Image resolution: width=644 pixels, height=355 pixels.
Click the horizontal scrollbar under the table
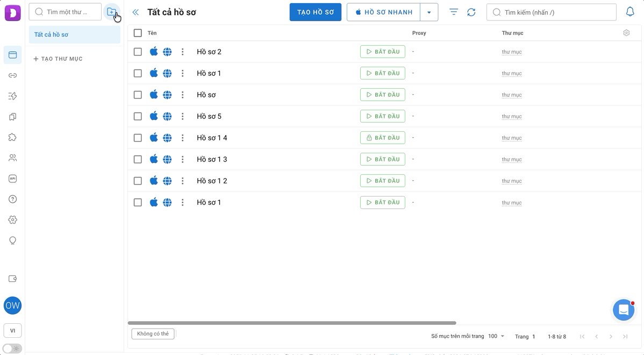coord(292,323)
